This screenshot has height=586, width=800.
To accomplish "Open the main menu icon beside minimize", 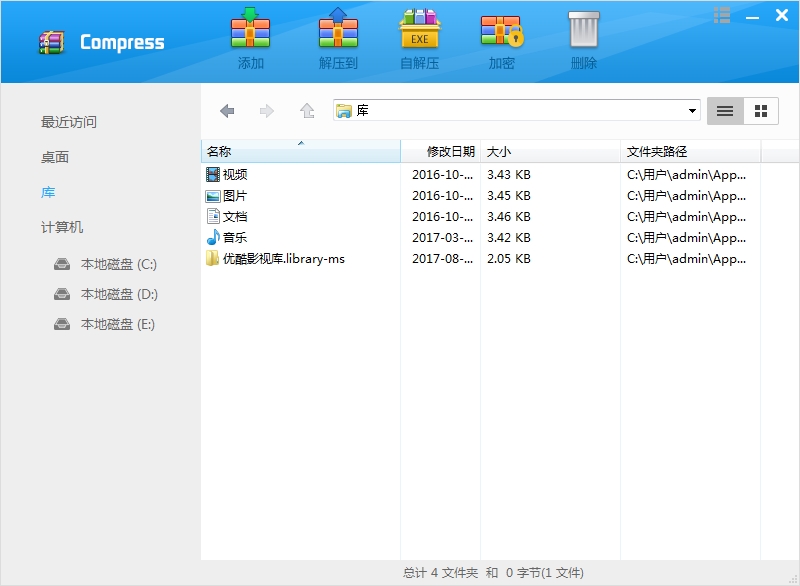I will tap(721, 15).
